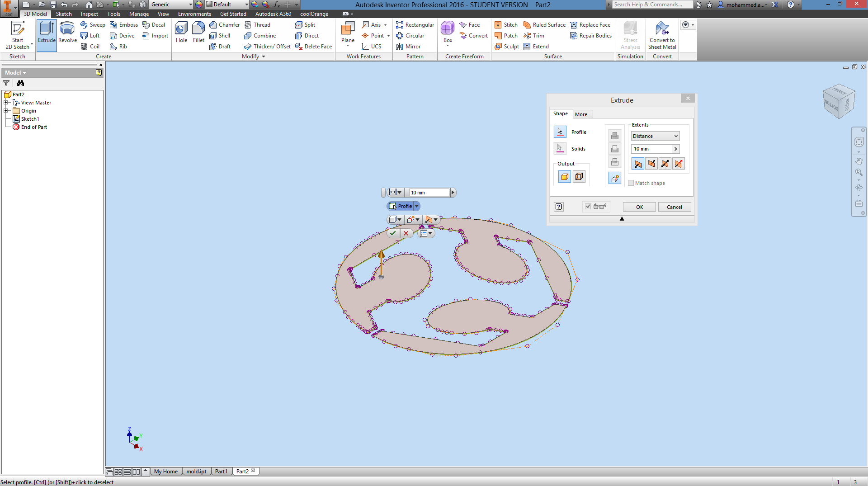Expand the Origin folder in browser
The height and width of the screenshot is (486, 868).
pos(6,111)
